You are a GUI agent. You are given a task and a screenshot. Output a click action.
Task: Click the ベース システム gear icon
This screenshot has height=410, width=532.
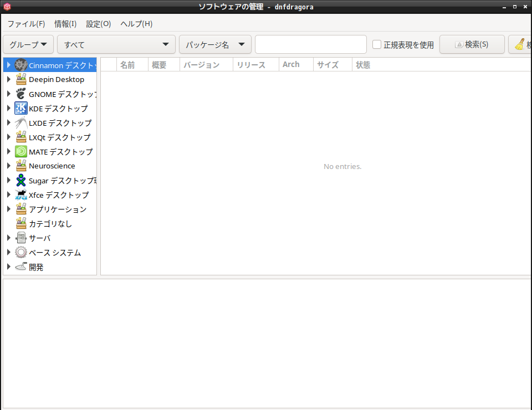tap(21, 252)
